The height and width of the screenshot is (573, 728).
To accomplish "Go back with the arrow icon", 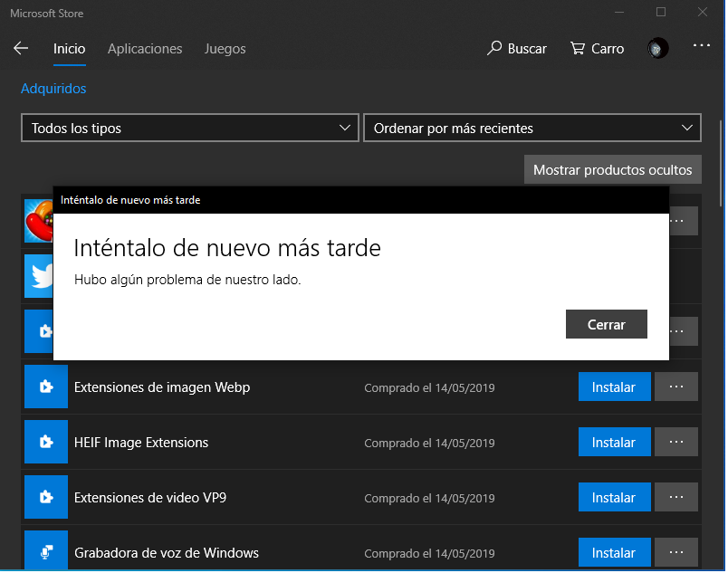I will pos(21,48).
